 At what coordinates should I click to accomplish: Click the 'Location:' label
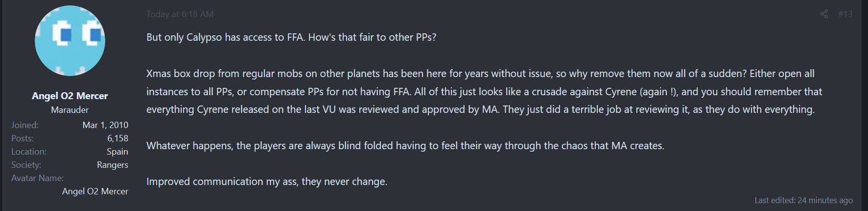tap(29, 152)
